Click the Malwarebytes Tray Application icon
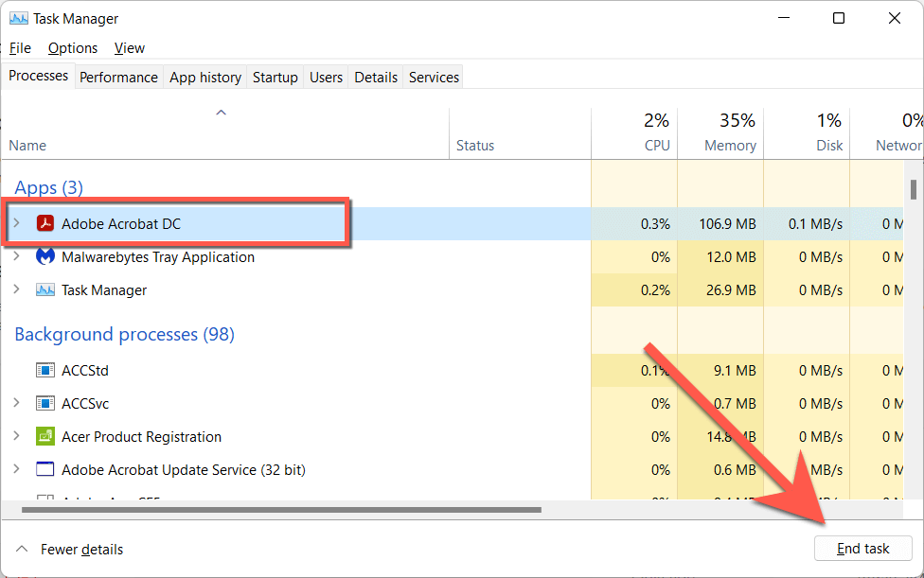 (45, 256)
